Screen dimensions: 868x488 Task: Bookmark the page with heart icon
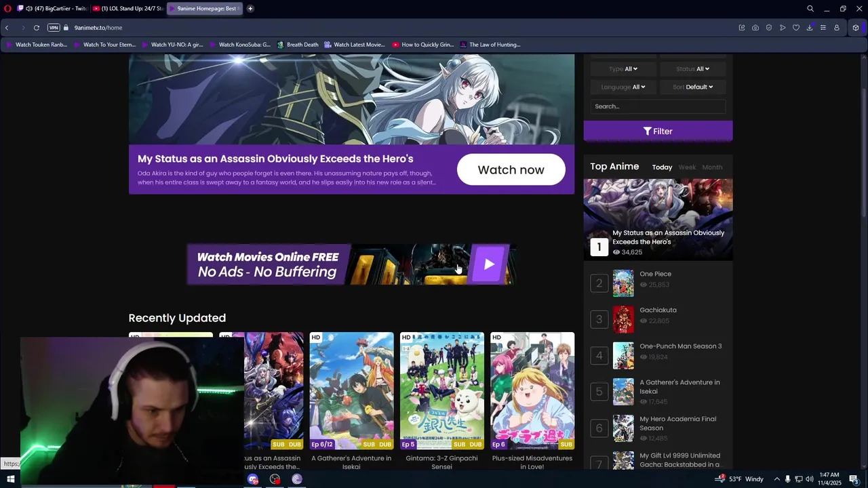click(796, 28)
